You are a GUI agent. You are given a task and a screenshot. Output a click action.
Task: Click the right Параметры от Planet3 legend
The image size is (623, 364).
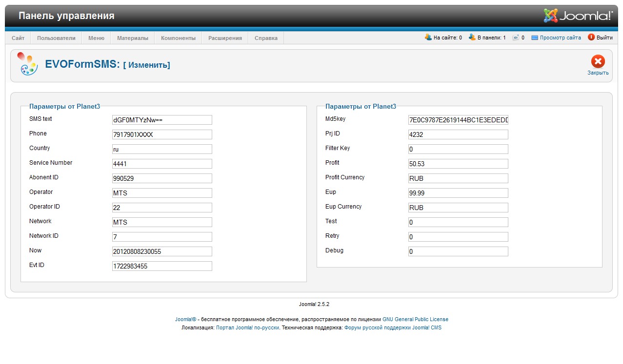click(361, 106)
